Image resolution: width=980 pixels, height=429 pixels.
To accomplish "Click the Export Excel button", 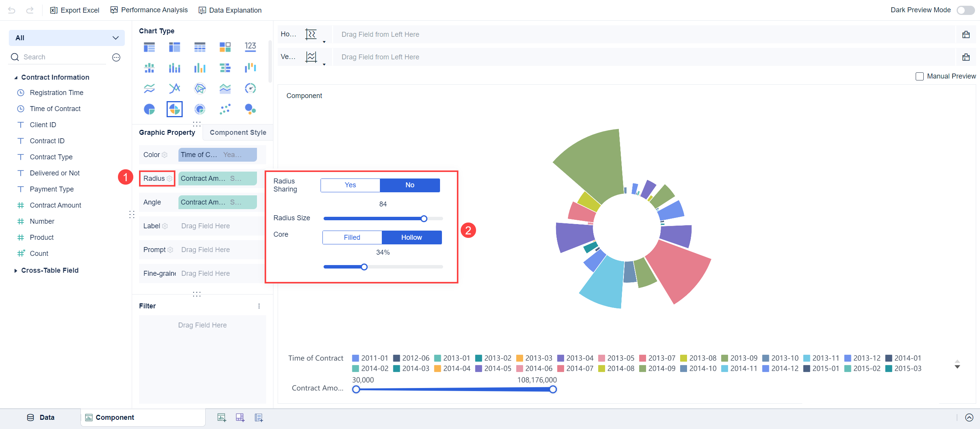I will pyautogui.click(x=75, y=10).
